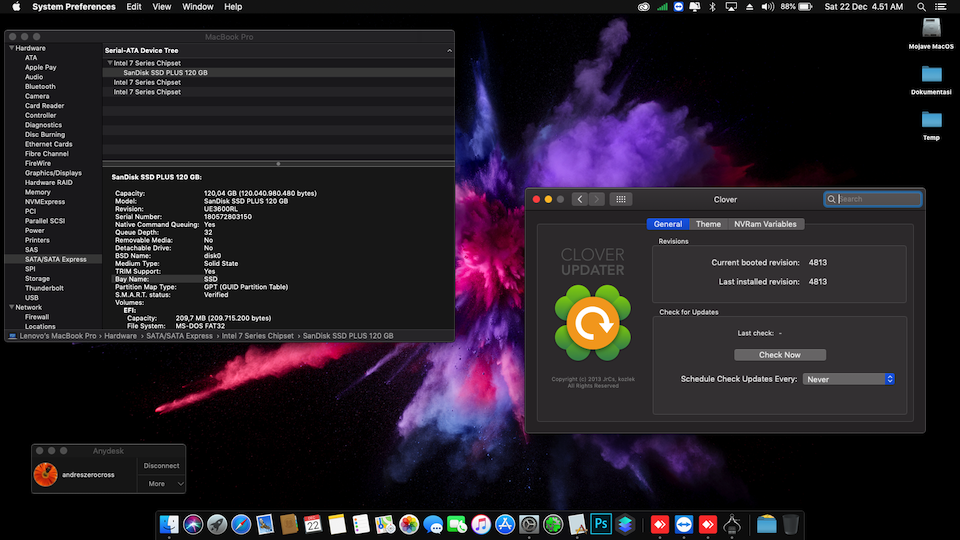
Task: Click TeamViewer status icon in menu bar
Action: pos(678,7)
